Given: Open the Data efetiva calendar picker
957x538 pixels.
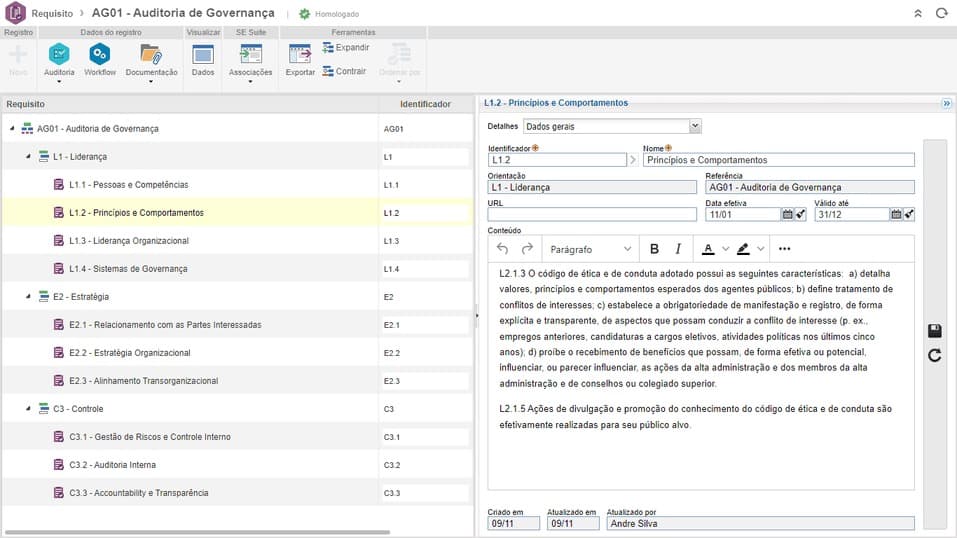Looking at the screenshot, I should (787, 214).
